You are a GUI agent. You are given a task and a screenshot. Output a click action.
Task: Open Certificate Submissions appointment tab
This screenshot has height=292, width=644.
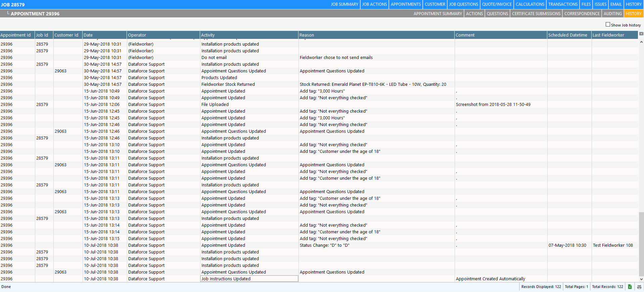tap(536, 14)
